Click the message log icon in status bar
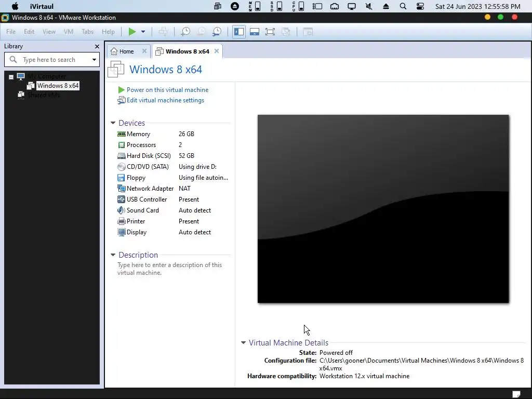This screenshot has height=399, width=532. (516, 394)
